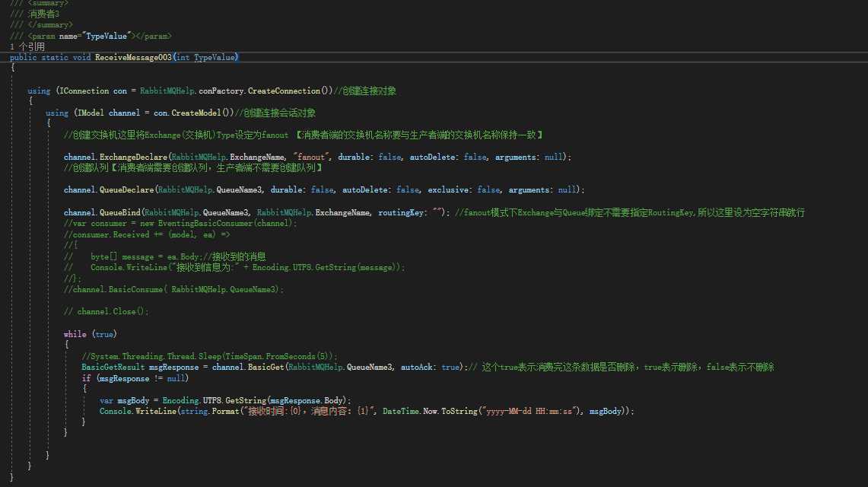
Task: Click the "创建连接会话对象" comment
Action: click(275, 113)
